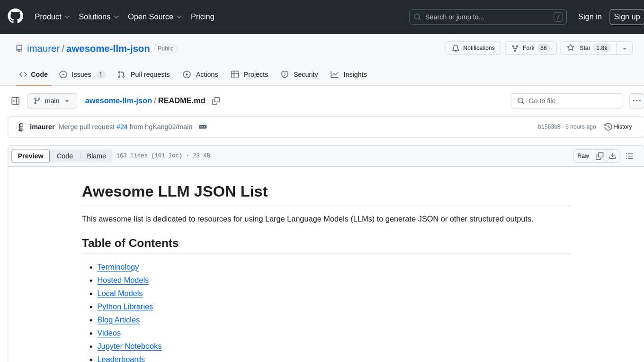Viewport: 644px width, 362px height.
Task: Open the document outline icon
Action: coord(629,156)
